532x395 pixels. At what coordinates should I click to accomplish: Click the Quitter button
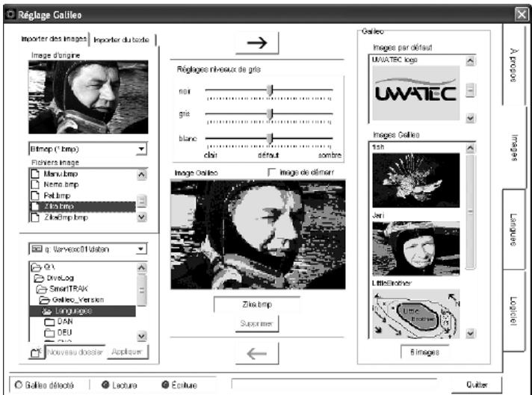click(x=477, y=385)
